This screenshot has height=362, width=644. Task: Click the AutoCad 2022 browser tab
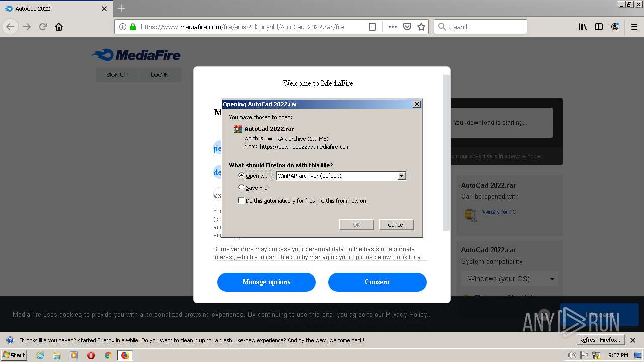(x=55, y=9)
